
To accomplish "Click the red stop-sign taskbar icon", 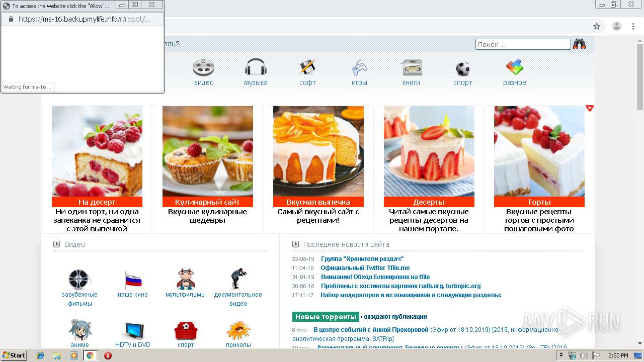I will click(108, 355).
